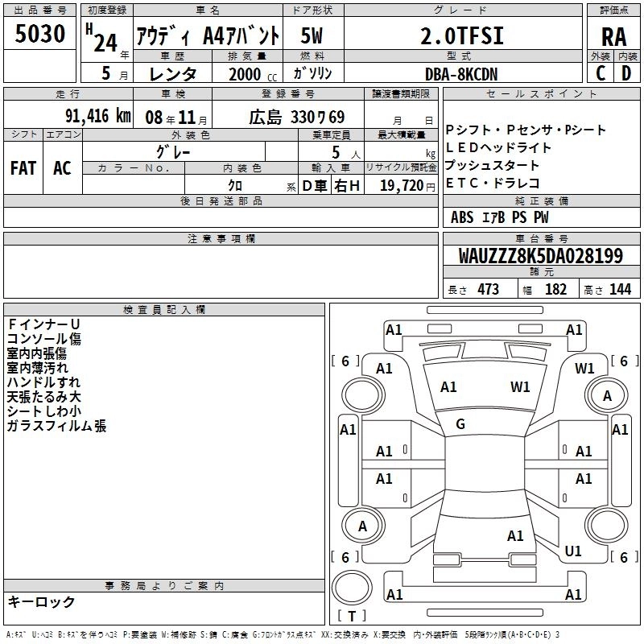644x644 pixels.
Task: Click the 天張たるみ大 inspector note
Action: click(x=43, y=397)
